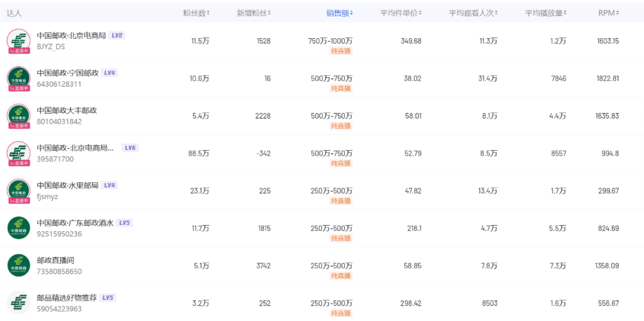Sort by 平均播放量 column sort arrows

pyautogui.click(x=565, y=13)
